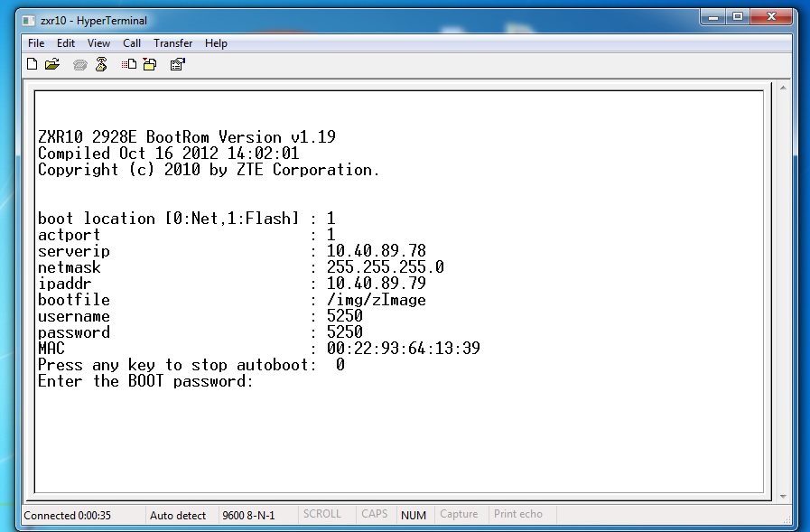Open the Transfer menu
This screenshot has width=810, height=532.
[173, 43]
